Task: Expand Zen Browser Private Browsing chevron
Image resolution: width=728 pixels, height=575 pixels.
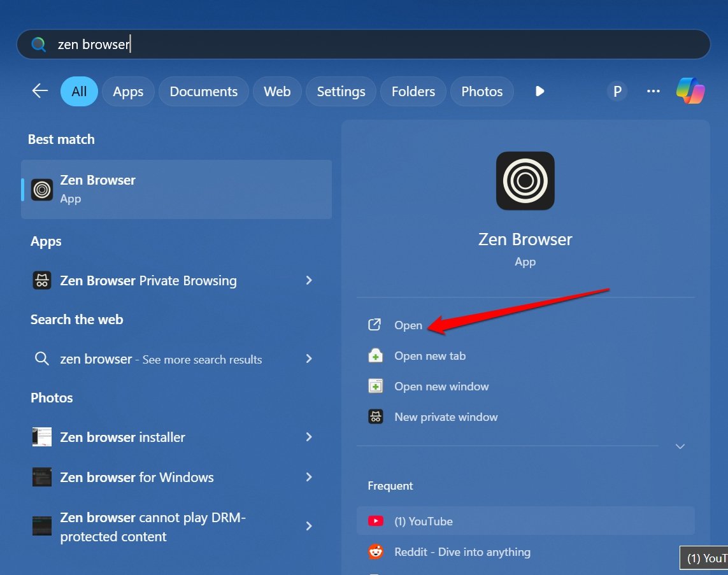Action: click(x=309, y=280)
